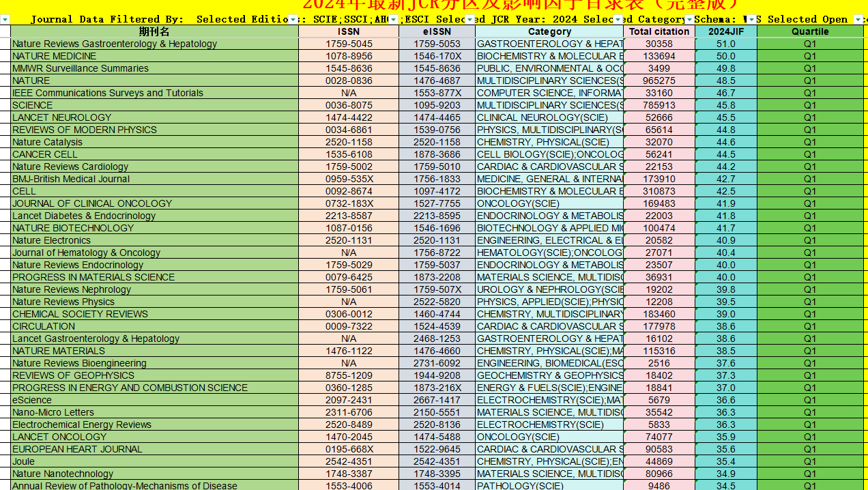Select the Category header cell
The width and height of the screenshot is (868, 490).
click(x=549, y=31)
